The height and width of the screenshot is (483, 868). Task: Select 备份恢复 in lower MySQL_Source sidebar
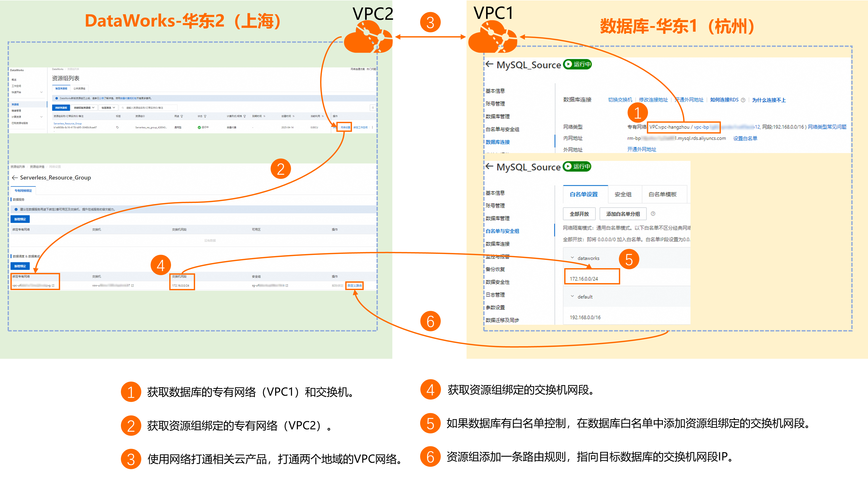pyautogui.click(x=495, y=269)
